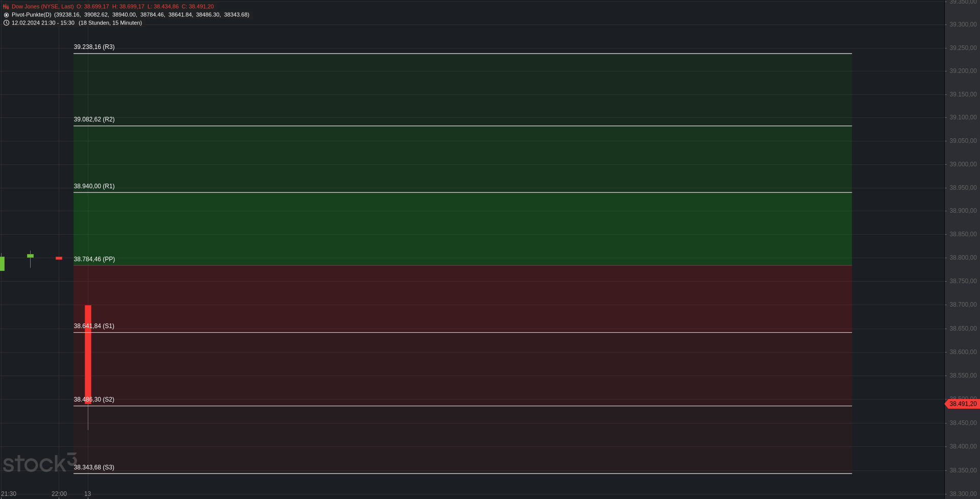Click the 13 date marker on the time axis
Viewport: 980px width, 499px height.
coord(88,494)
